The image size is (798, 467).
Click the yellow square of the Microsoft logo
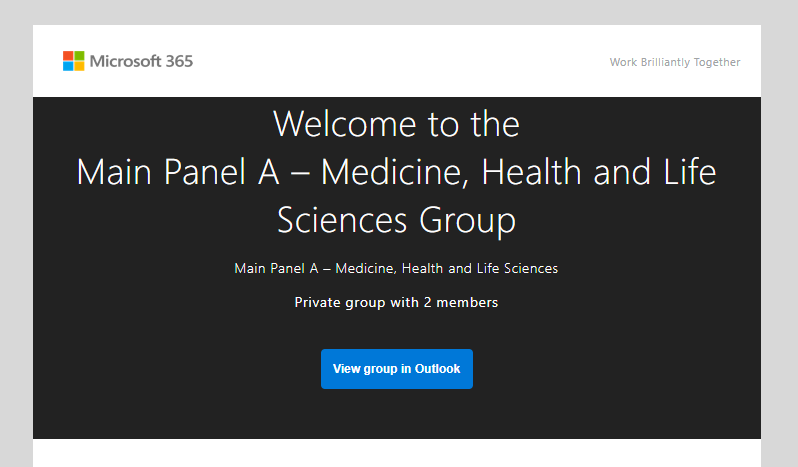[79, 66]
